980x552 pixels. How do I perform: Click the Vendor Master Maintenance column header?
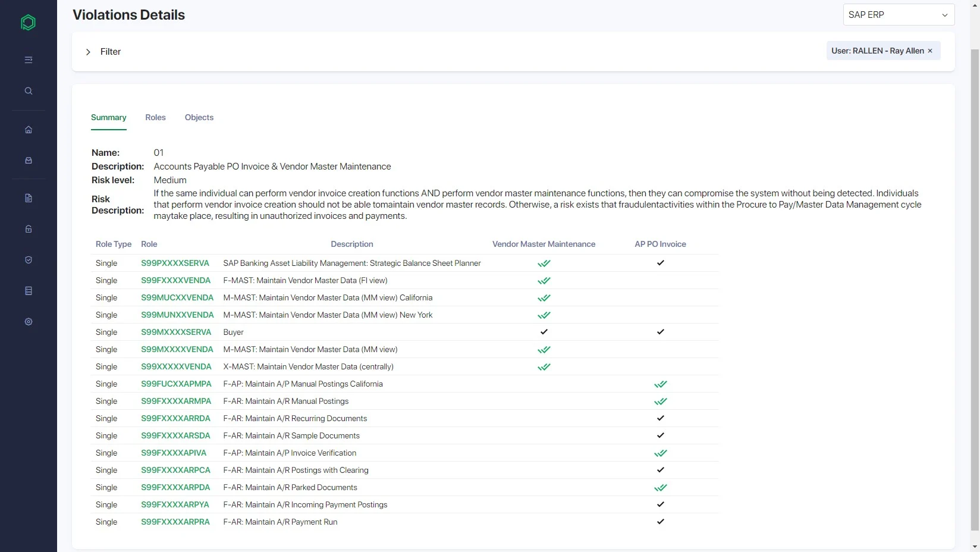pyautogui.click(x=544, y=244)
